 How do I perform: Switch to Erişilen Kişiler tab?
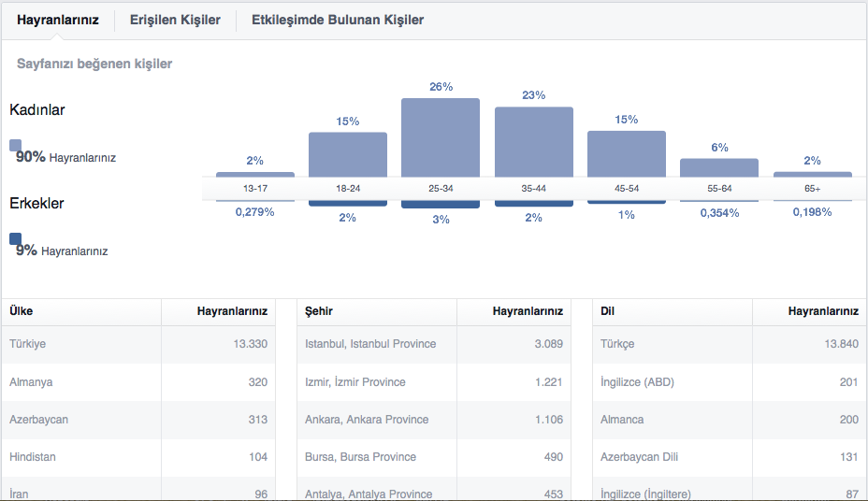(175, 20)
